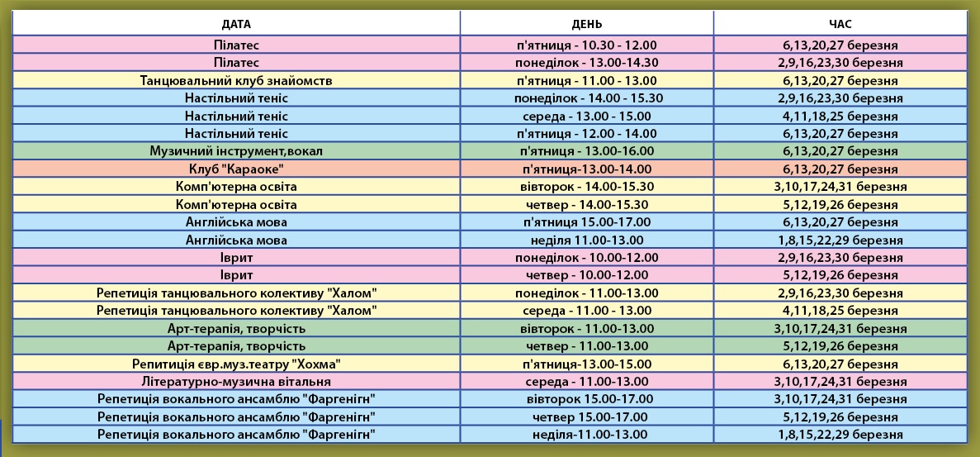Screen dimensions: 980x457
Task: Select the Клуб "Караоке" activity cell
Action: click(x=236, y=169)
